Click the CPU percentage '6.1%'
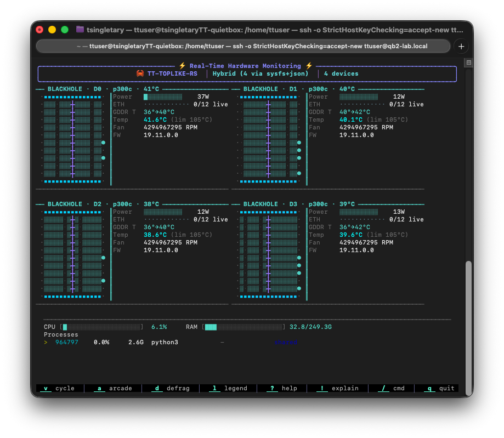 pyautogui.click(x=159, y=327)
